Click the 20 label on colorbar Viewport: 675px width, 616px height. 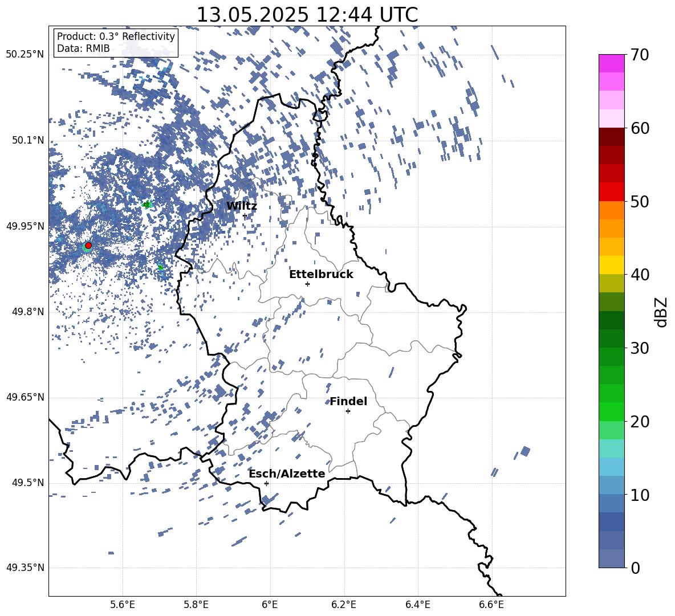pyautogui.click(x=640, y=422)
